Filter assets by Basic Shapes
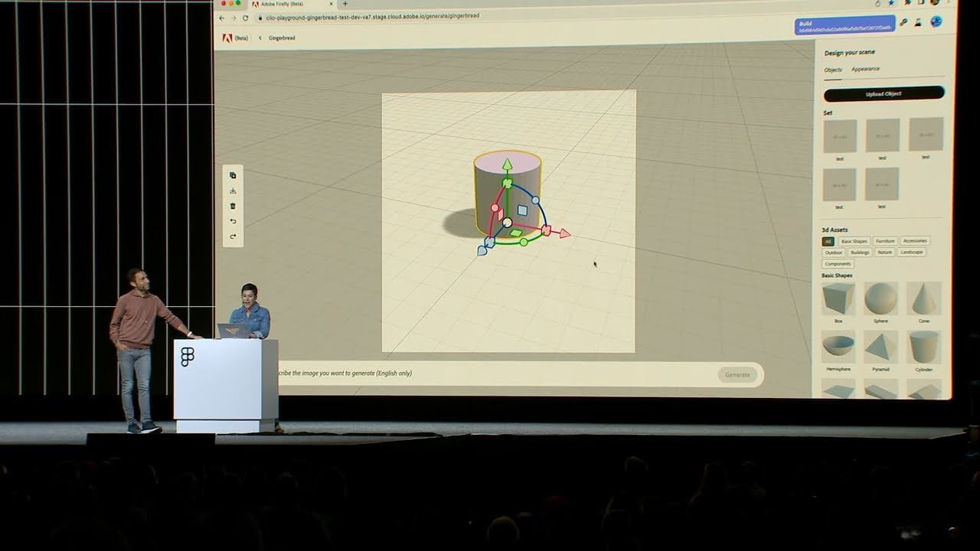 tap(854, 241)
